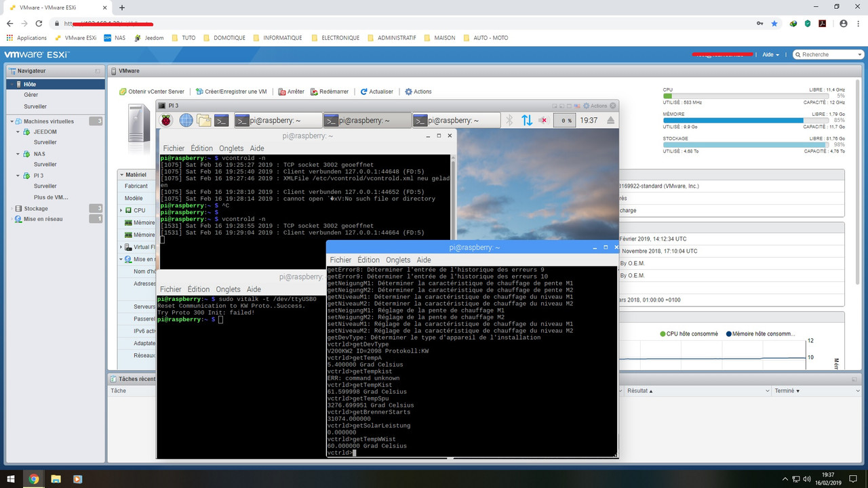Collapse the PI 3 tree arrow
Image resolution: width=868 pixels, height=488 pixels.
(18, 176)
